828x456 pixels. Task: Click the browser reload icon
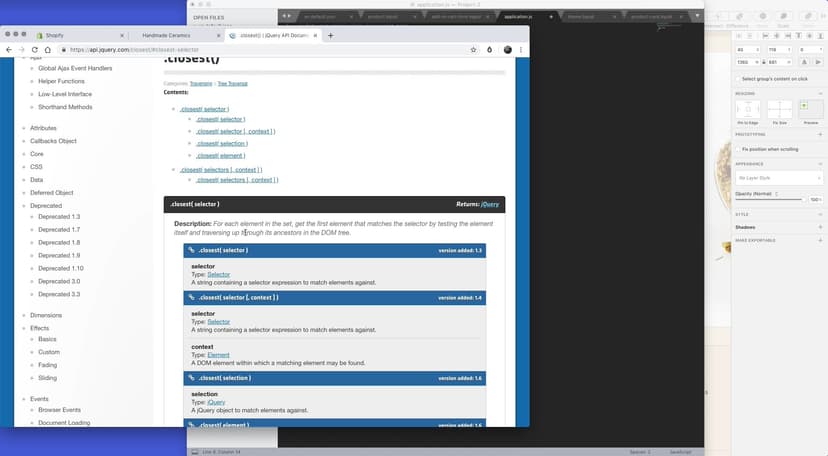coord(35,49)
